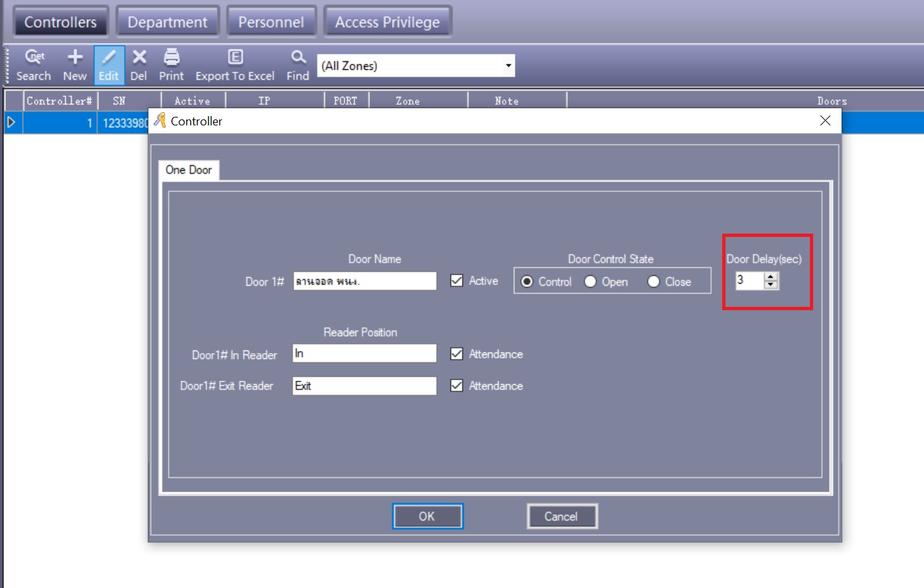Screen dimensions: 924x588
Task: Select the Edit pencil icon
Action: [109, 57]
